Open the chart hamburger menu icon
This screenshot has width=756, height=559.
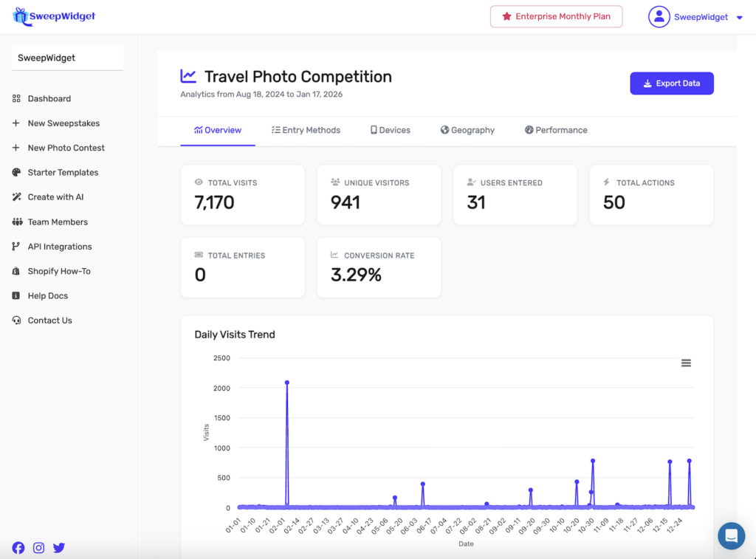pyautogui.click(x=686, y=363)
